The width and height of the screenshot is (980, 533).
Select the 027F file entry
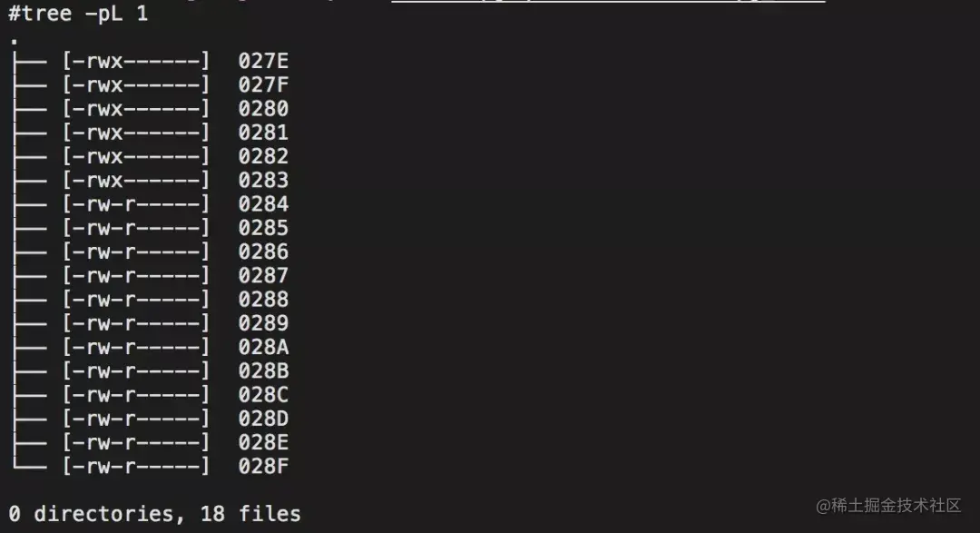[263, 84]
